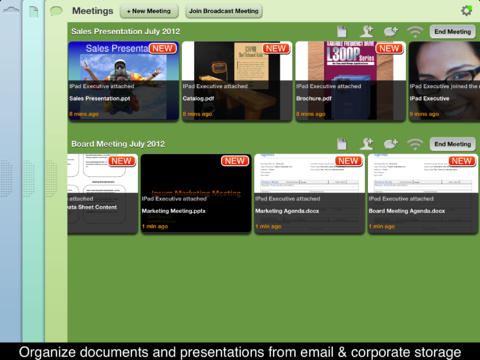
Task: Toggle broadcast wifi for Sales Presentation meeting
Action: [x=415, y=32]
